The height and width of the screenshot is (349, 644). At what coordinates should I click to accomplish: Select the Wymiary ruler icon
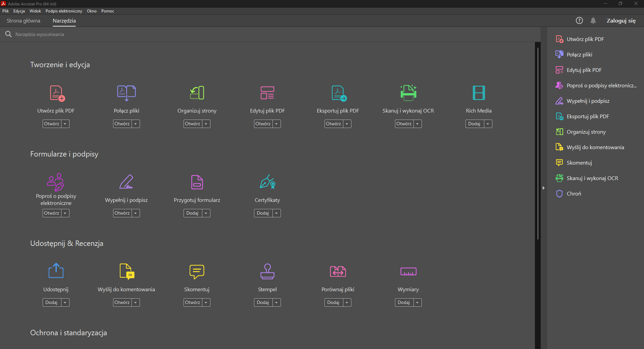(408, 271)
